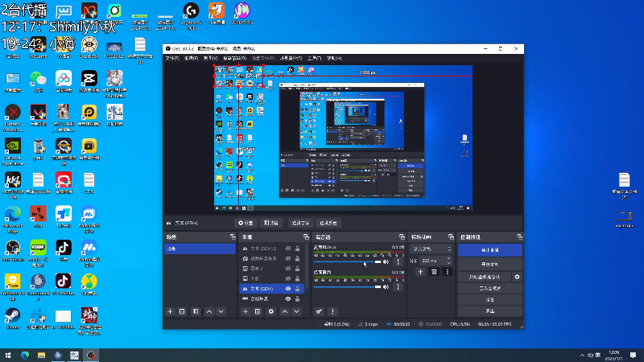Toggle lock on Text (GDI+) 2 source
Image resolution: width=644 pixels, height=362 pixels.
click(x=297, y=249)
